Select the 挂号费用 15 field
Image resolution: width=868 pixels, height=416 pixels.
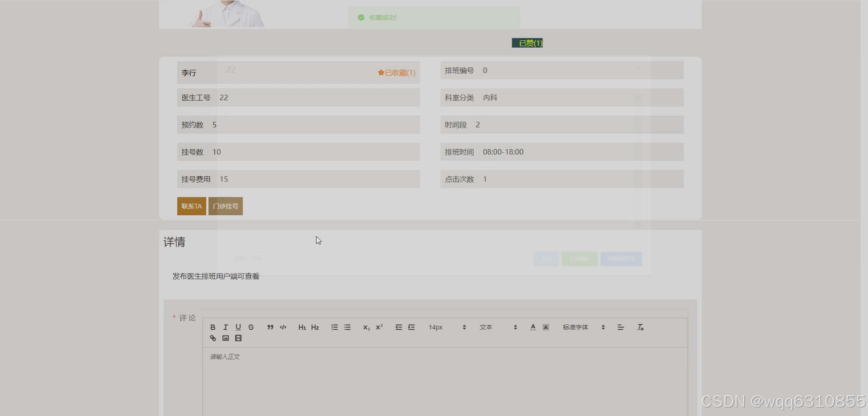(298, 179)
